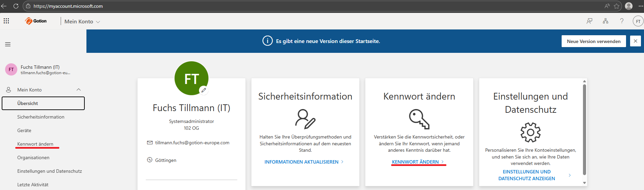This screenshot has height=190, width=644.
Task: Open the FT account manager in header
Action: (x=638, y=21)
